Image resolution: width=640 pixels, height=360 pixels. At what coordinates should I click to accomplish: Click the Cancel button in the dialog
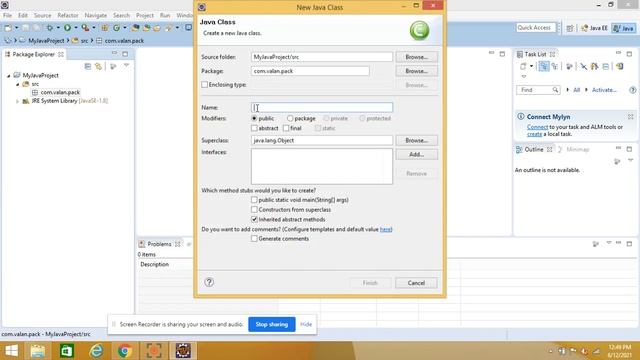click(x=416, y=283)
